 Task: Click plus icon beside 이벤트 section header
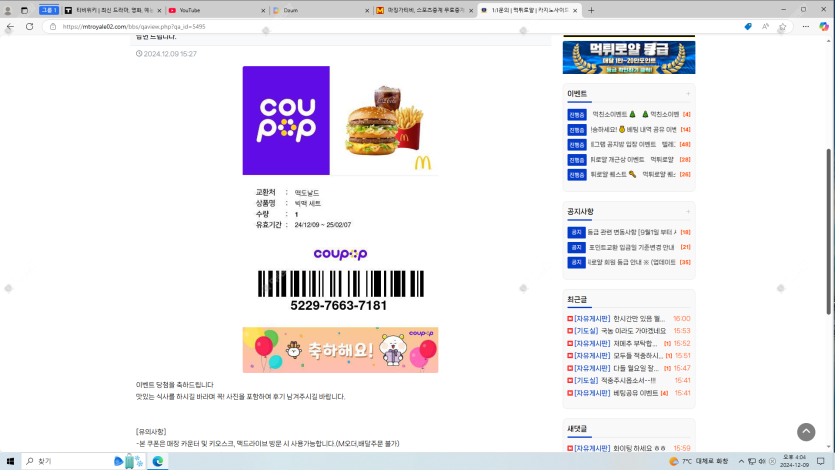[687, 93]
